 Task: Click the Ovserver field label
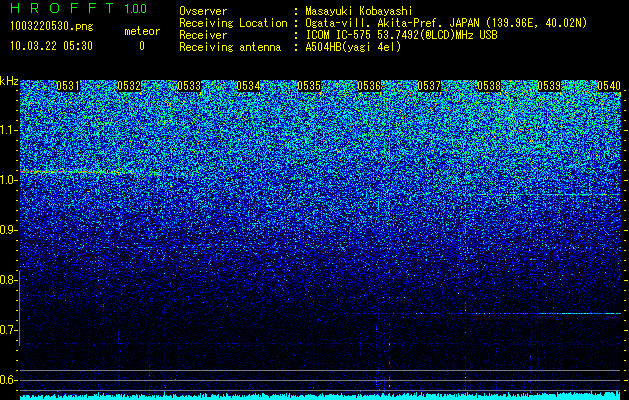click(203, 11)
